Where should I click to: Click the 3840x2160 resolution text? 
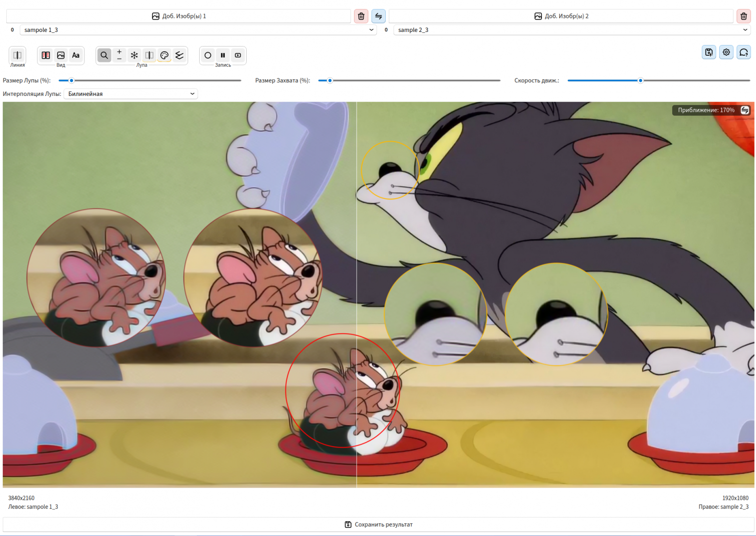pyautogui.click(x=21, y=498)
